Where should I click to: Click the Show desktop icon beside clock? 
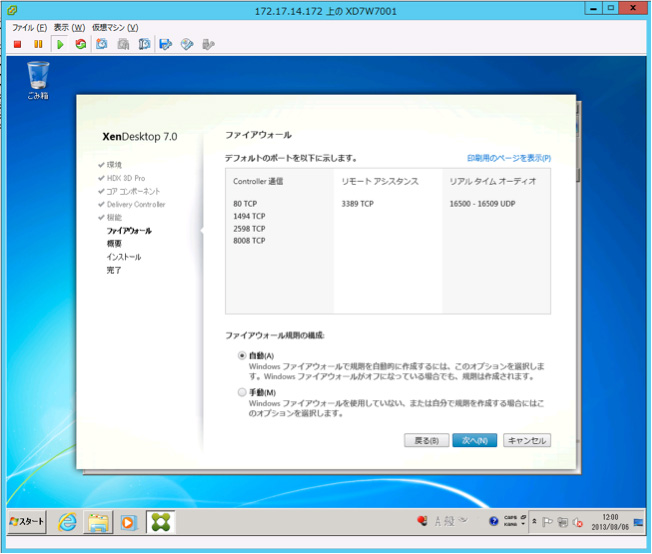click(638, 522)
